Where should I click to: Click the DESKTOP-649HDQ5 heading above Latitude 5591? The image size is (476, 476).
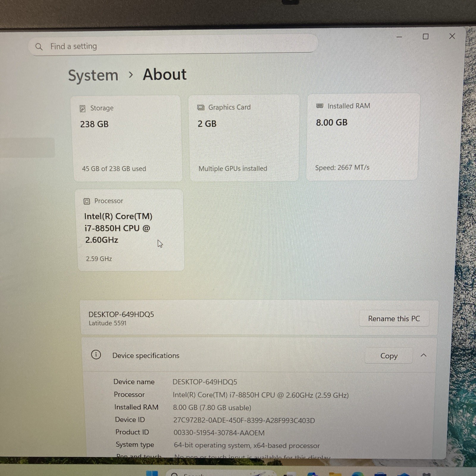coord(121,314)
